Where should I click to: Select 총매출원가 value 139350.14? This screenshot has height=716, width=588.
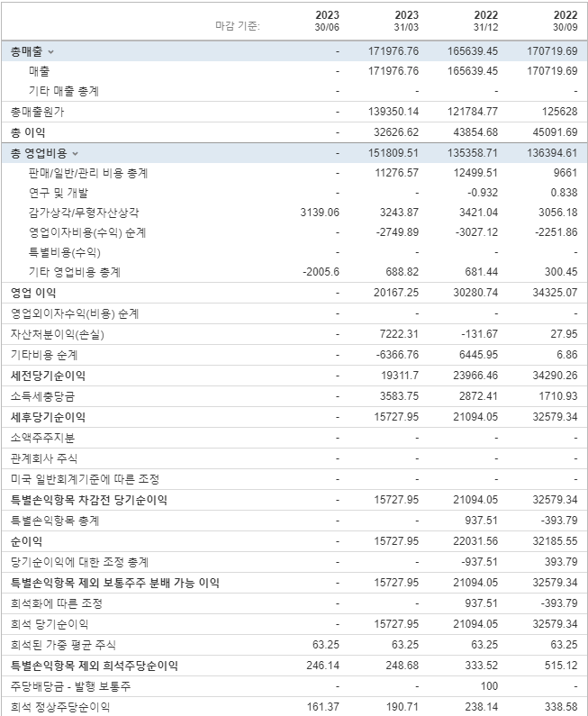(394, 112)
